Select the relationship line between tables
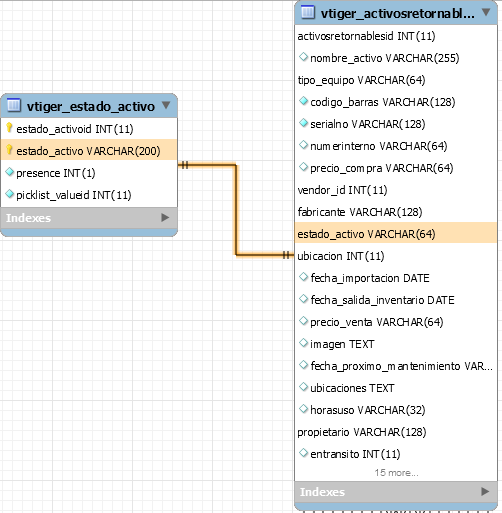Screen dimensions: 502x513 coord(236,210)
